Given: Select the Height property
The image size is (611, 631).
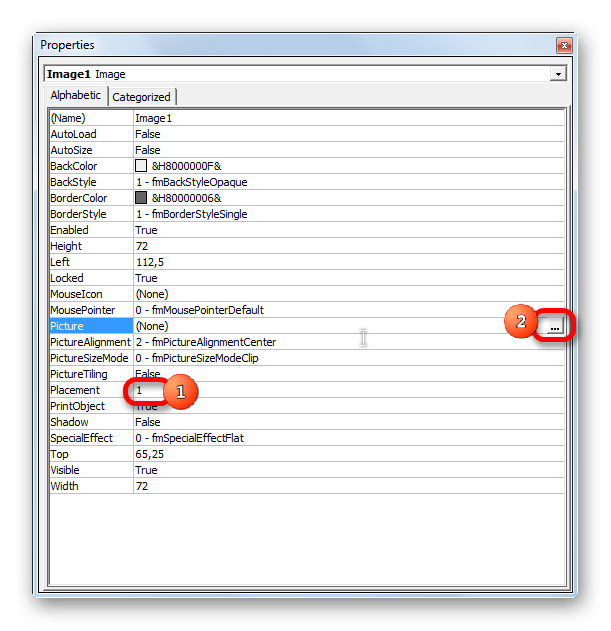Looking at the screenshot, I should [x=91, y=246].
